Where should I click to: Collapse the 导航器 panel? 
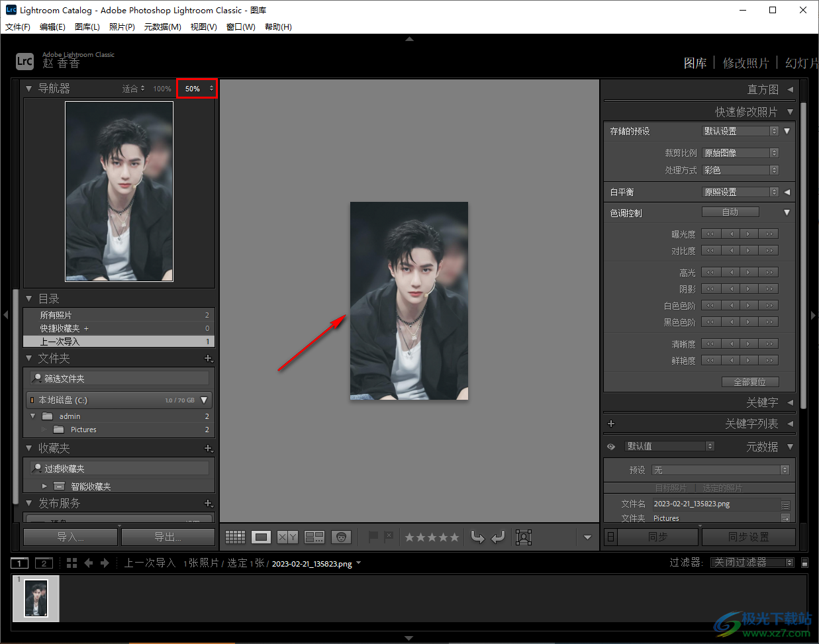(x=28, y=88)
